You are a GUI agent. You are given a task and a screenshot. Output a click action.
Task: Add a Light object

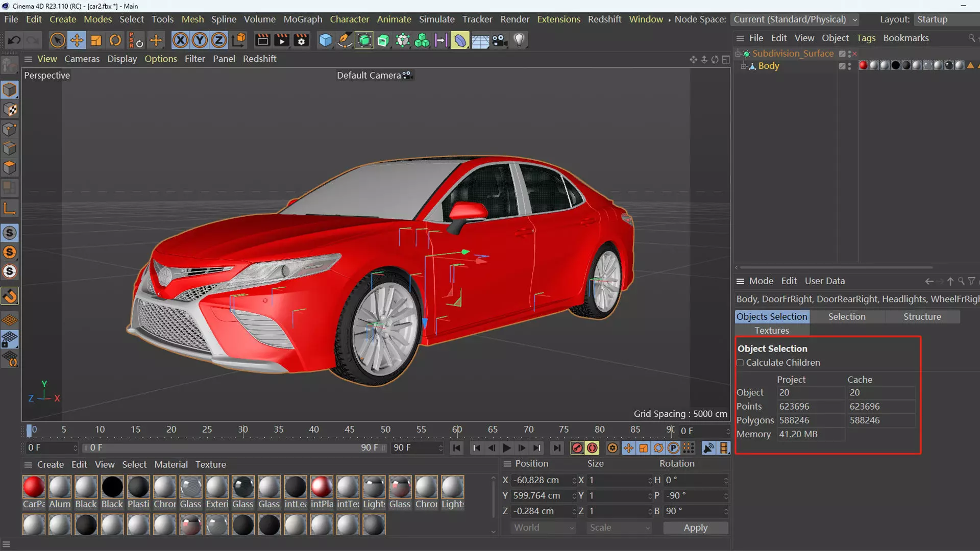point(519,40)
